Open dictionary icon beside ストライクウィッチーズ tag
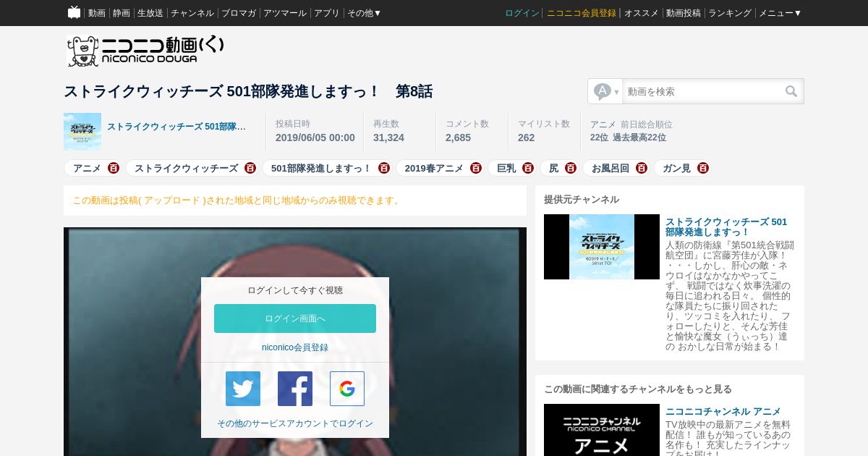This screenshot has width=868, height=456. (250, 168)
